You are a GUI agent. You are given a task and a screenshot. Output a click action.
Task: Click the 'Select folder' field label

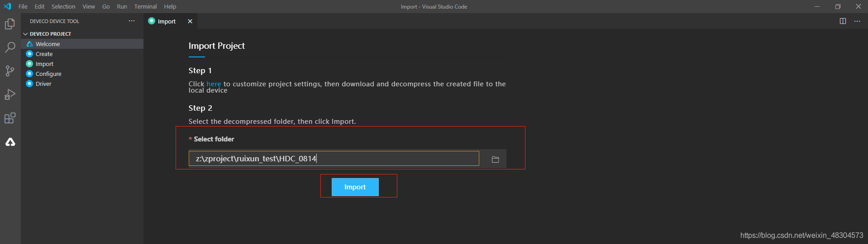[214, 139]
